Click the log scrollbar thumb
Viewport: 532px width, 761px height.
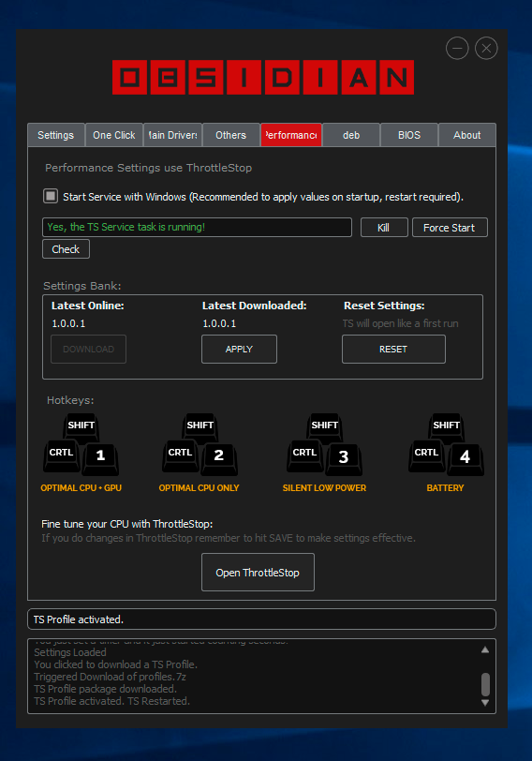[485, 684]
